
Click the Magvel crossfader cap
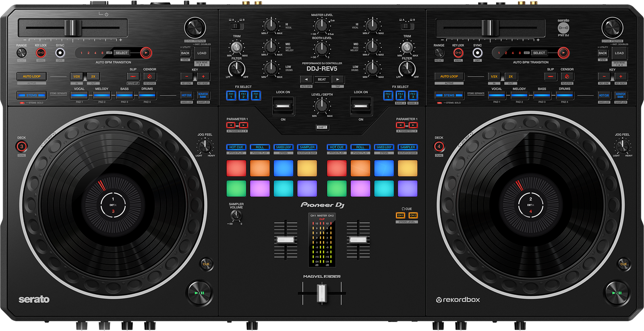pos(321,293)
